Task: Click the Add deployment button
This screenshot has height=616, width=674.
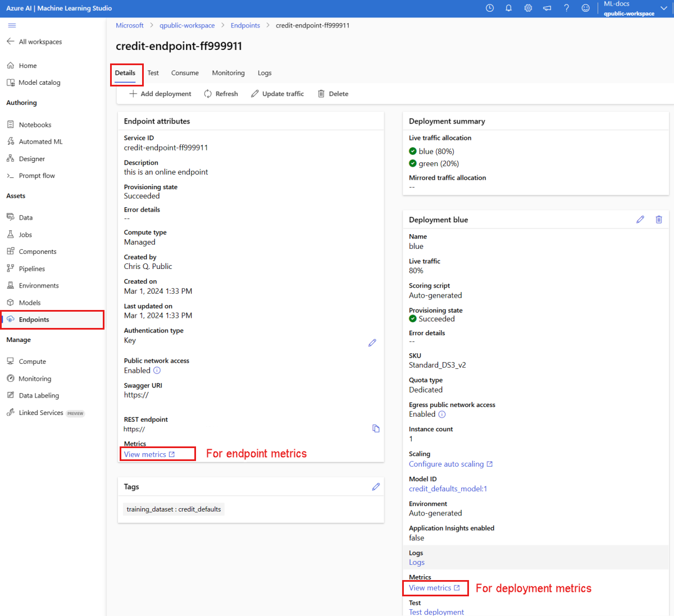Action: point(160,94)
